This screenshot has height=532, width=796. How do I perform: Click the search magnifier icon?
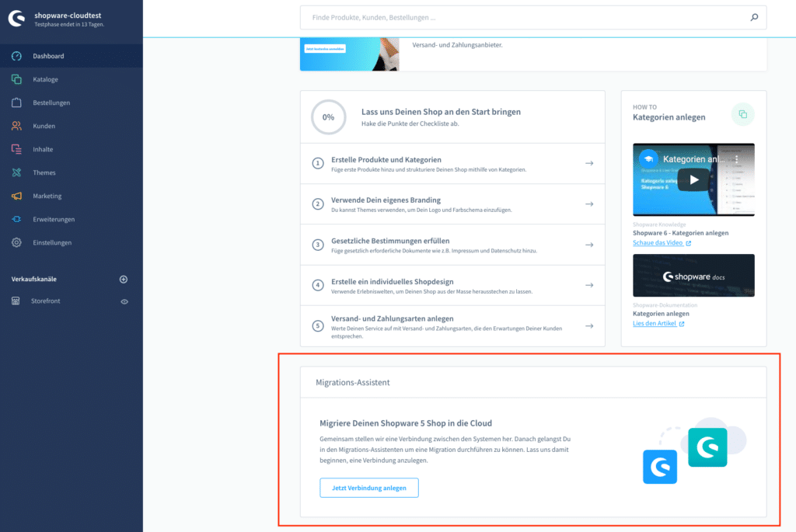tap(754, 17)
